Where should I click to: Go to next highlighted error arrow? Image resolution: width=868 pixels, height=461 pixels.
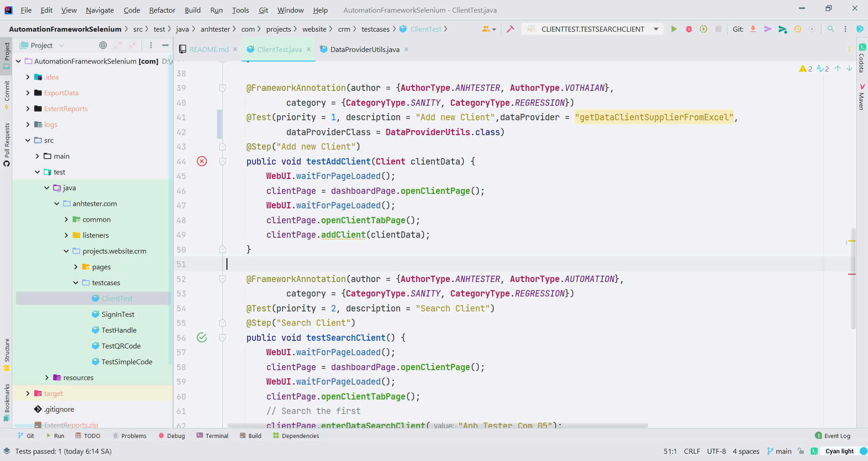[849, 68]
